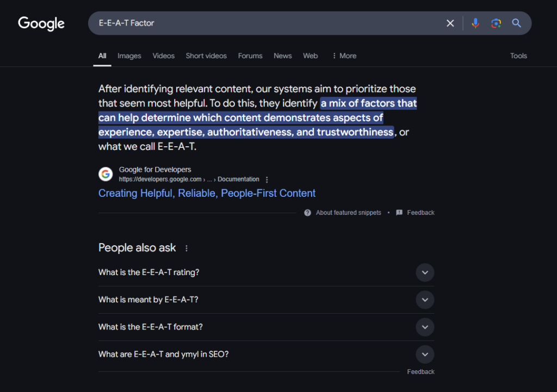The width and height of the screenshot is (557, 392).
Task: Expand 'What is the E-E-A-T format?' chevron
Action: (x=425, y=327)
